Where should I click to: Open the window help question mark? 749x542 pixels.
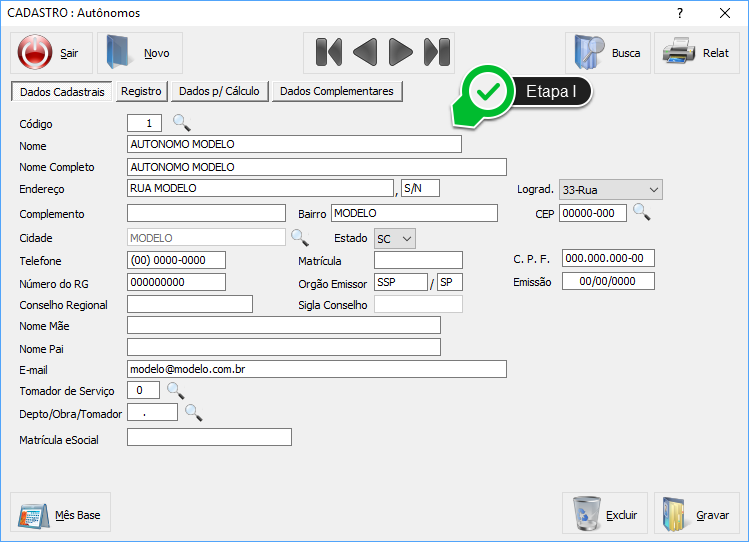tap(681, 13)
